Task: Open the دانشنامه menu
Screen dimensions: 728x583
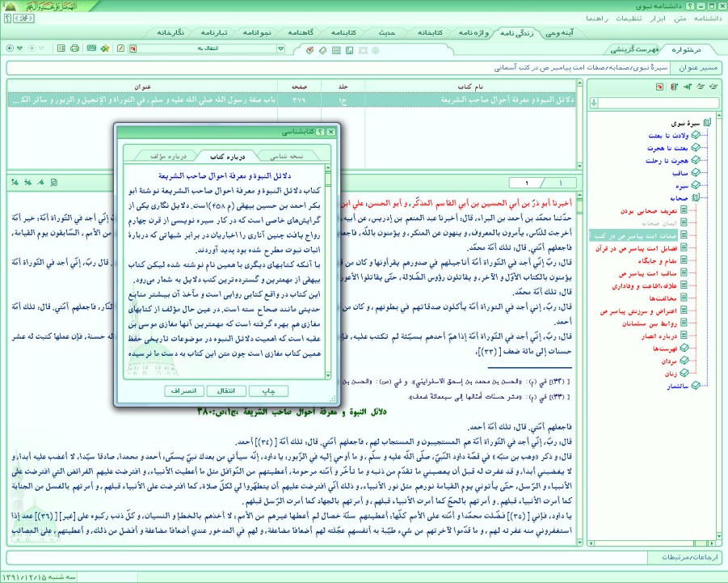Action: 708,19
